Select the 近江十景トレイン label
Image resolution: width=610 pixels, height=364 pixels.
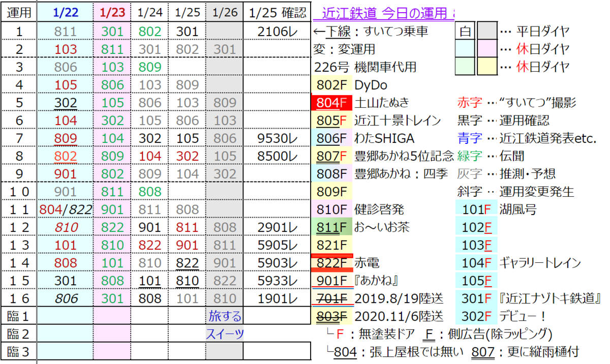398,120
